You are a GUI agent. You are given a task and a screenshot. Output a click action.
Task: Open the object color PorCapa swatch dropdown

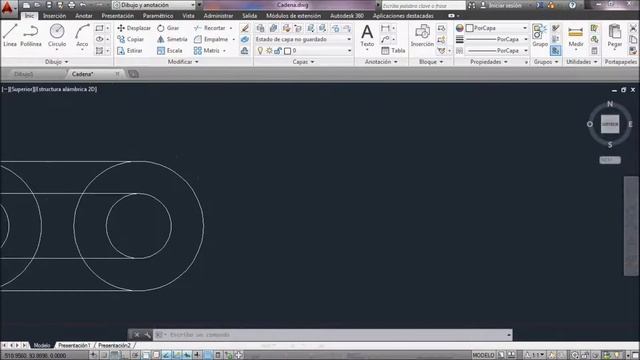(x=496, y=28)
